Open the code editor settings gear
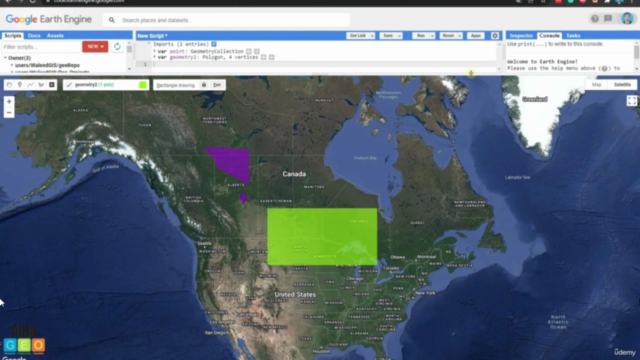This screenshot has height=360, width=640. coord(495,36)
